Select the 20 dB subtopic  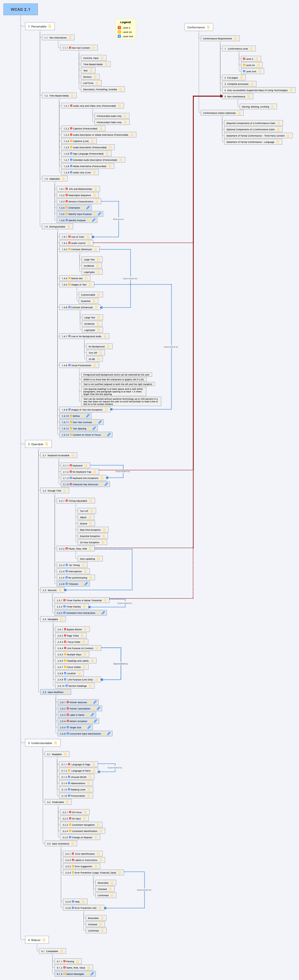coord(94,359)
